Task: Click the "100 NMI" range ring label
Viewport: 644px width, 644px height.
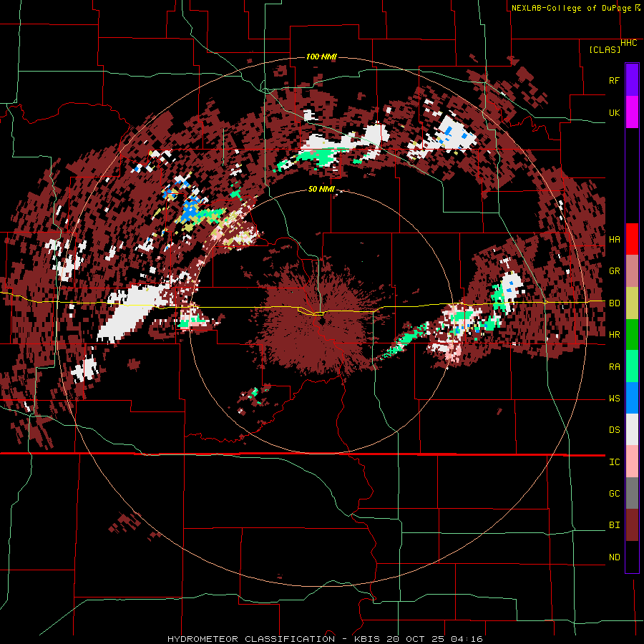Action: click(321, 57)
